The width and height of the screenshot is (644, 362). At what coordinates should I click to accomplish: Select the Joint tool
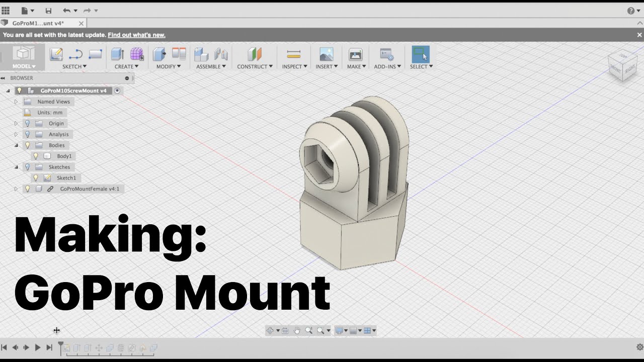(221, 54)
